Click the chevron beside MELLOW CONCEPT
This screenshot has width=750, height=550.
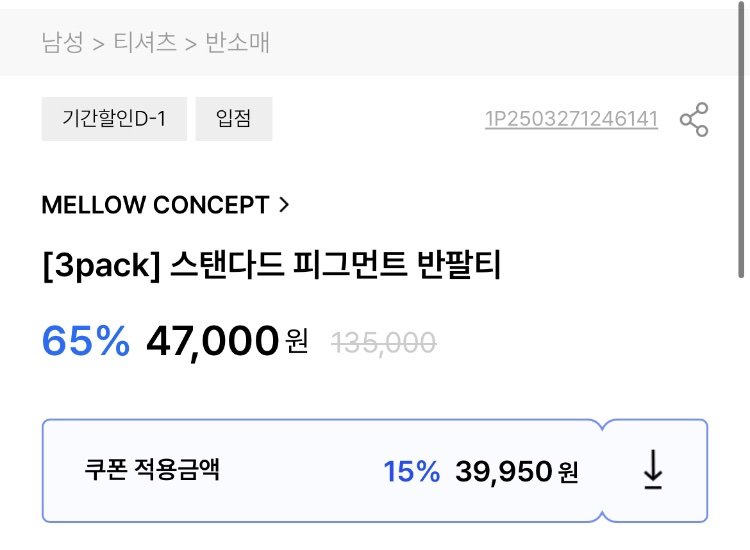(284, 205)
